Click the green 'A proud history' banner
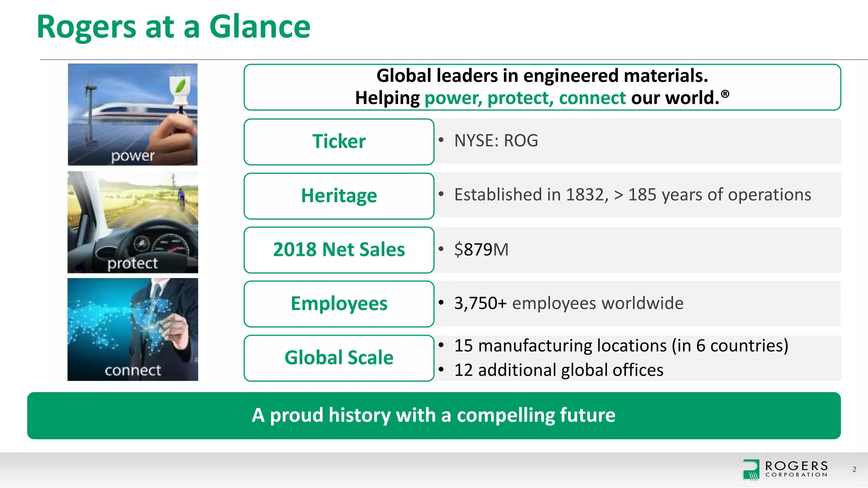Viewport: 868px width, 488px height. [434, 416]
